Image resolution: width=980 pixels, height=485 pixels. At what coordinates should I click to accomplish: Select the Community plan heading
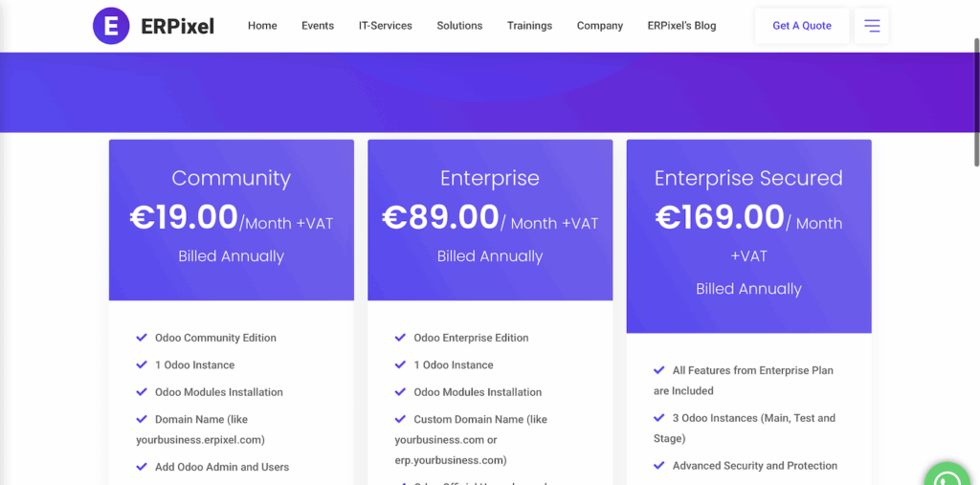point(232,178)
